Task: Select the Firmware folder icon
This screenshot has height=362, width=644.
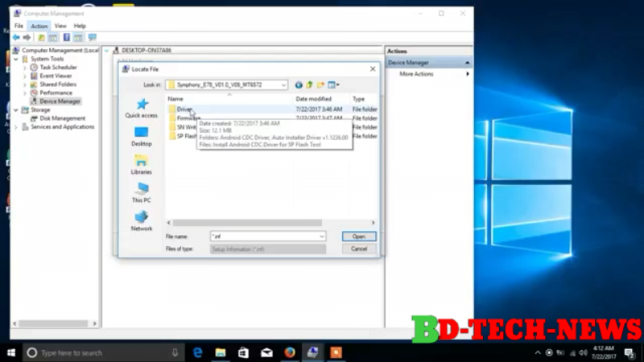Action: 172,118
